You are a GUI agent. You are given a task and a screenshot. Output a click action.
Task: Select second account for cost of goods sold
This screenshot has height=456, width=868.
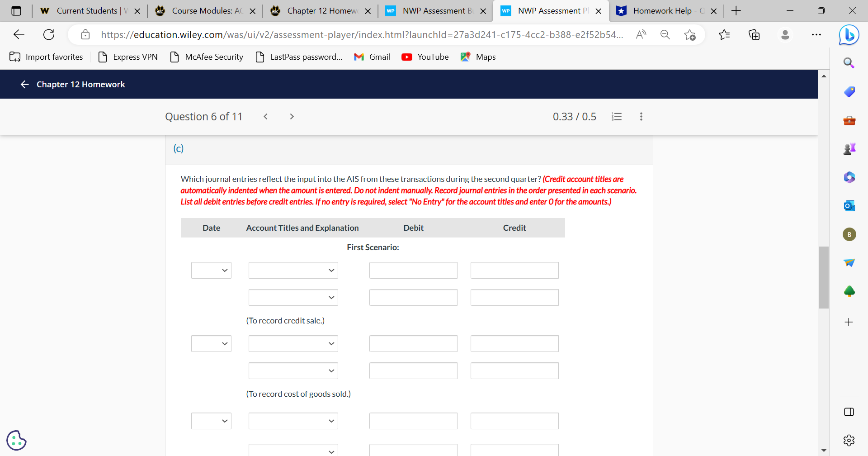(293, 371)
